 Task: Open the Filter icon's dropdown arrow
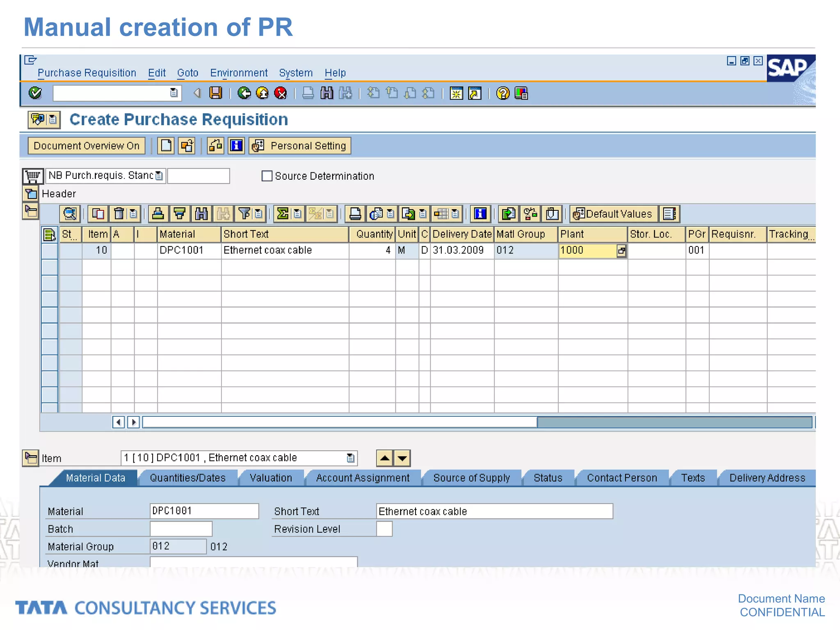click(259, 214)
